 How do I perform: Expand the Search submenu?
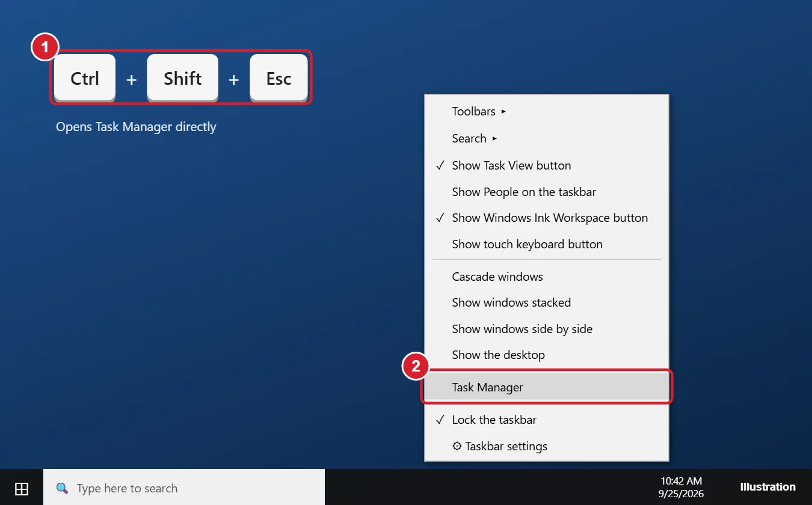547,138
